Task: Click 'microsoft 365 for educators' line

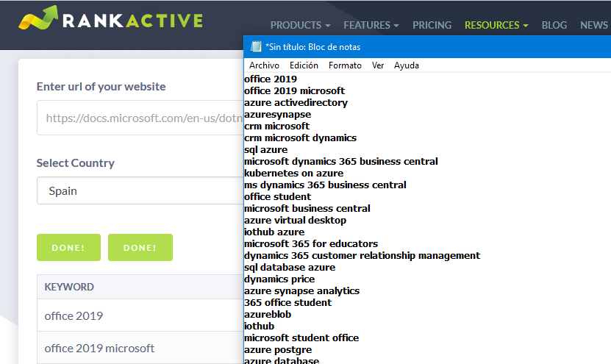Action: tap(311, 244)
